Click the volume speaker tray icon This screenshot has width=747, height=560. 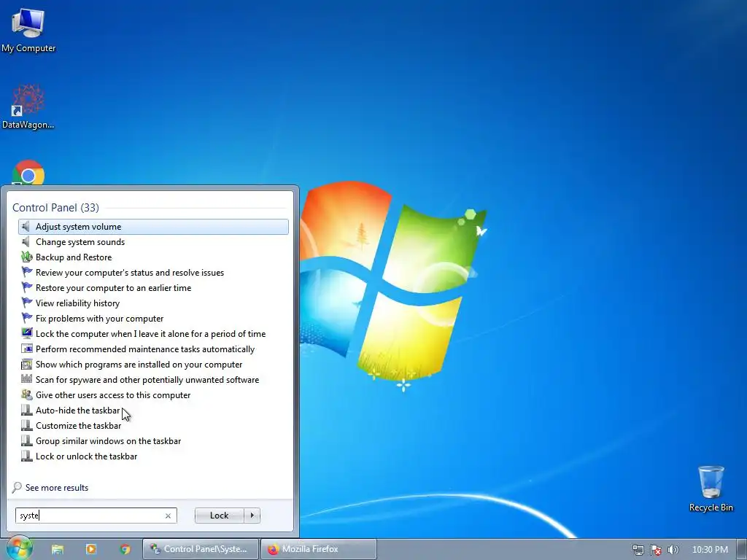pyautogui.click(x=673, y=550)
